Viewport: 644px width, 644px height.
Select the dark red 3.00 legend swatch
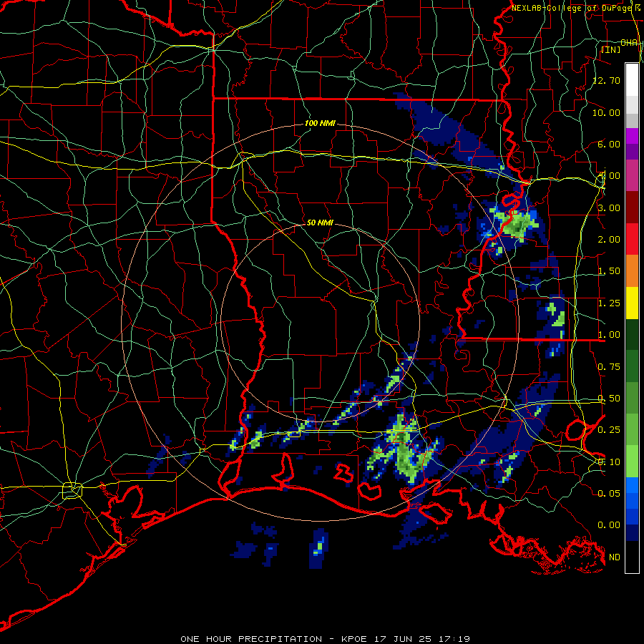coord(632,208)
